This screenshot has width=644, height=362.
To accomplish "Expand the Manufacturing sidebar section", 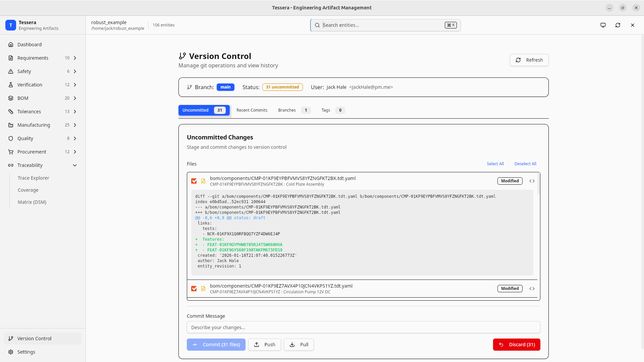I will pos(75,125).
